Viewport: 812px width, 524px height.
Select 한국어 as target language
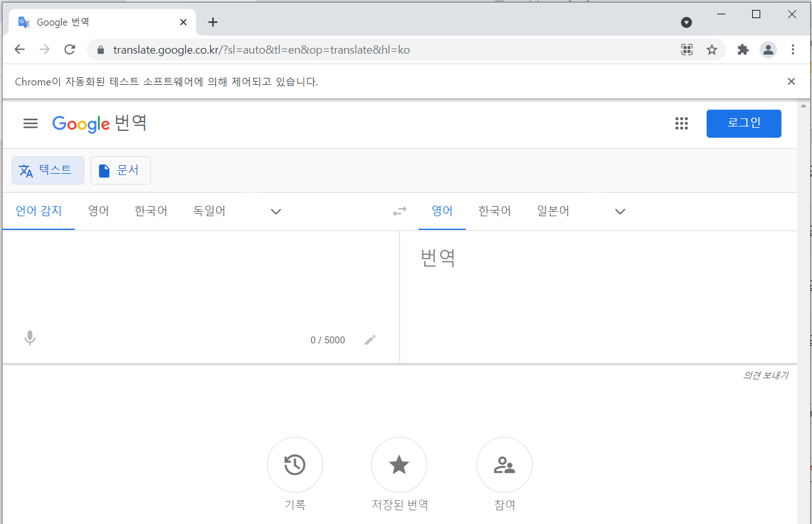pyautogui.click(x=495, y=211)
